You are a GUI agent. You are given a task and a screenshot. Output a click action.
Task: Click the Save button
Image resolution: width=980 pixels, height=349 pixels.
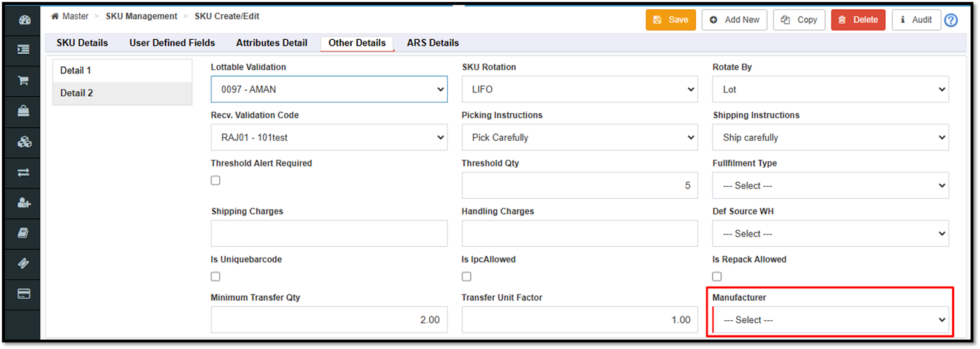pos(671,20)
